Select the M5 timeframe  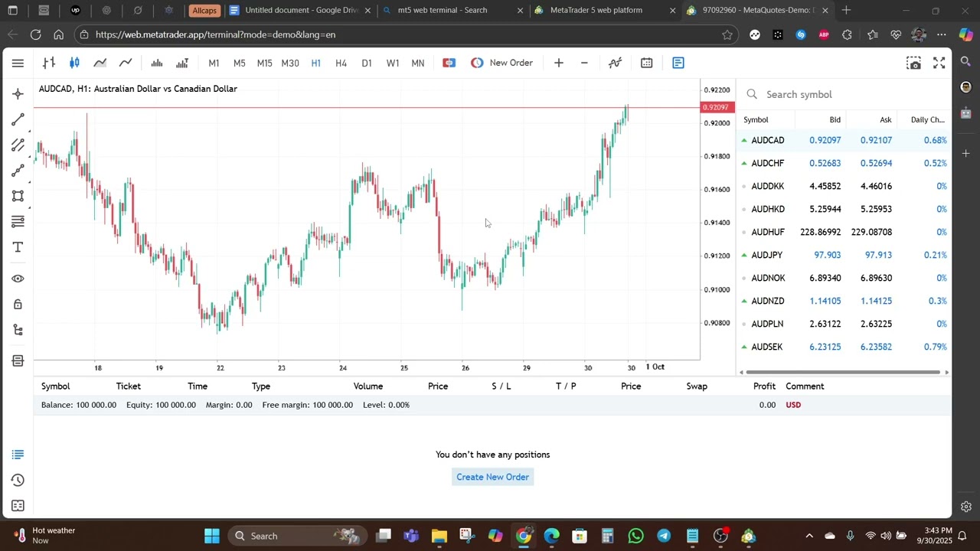(239, 63)
